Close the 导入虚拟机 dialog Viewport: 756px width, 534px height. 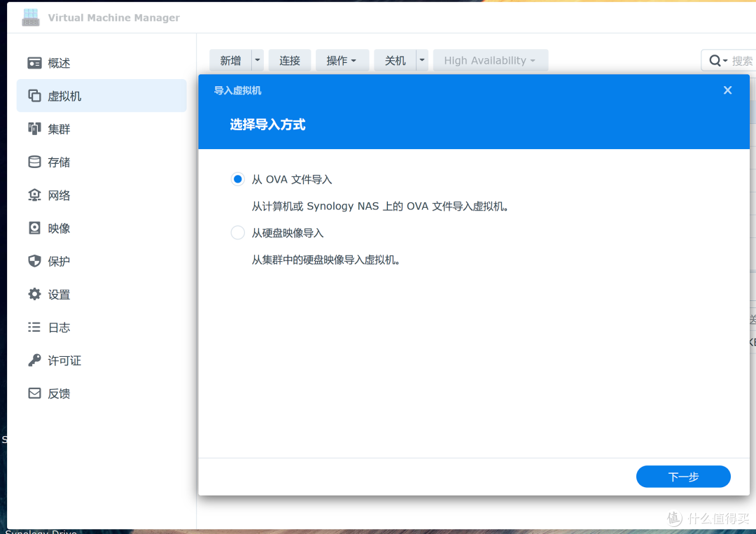click(x=727, y=90)
